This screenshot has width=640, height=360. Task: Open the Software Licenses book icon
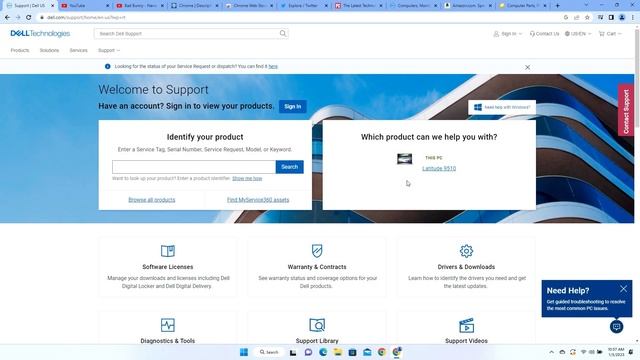[x=168, y=251]
